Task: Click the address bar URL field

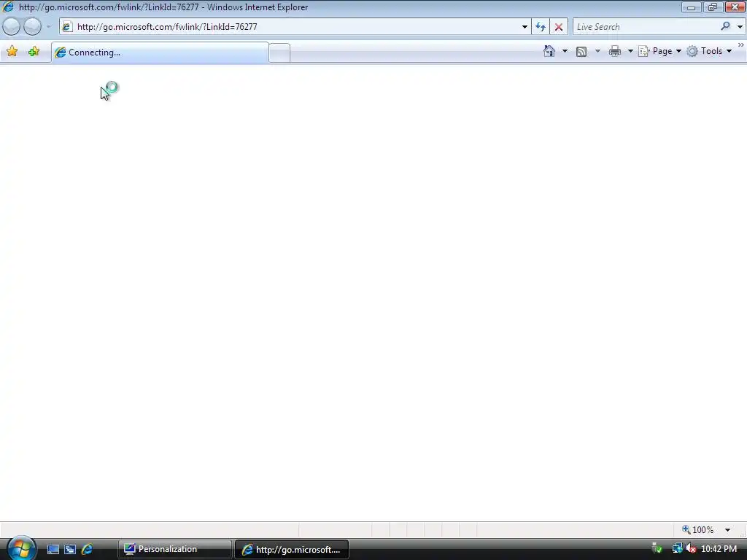Action: [x=295, y=27]
